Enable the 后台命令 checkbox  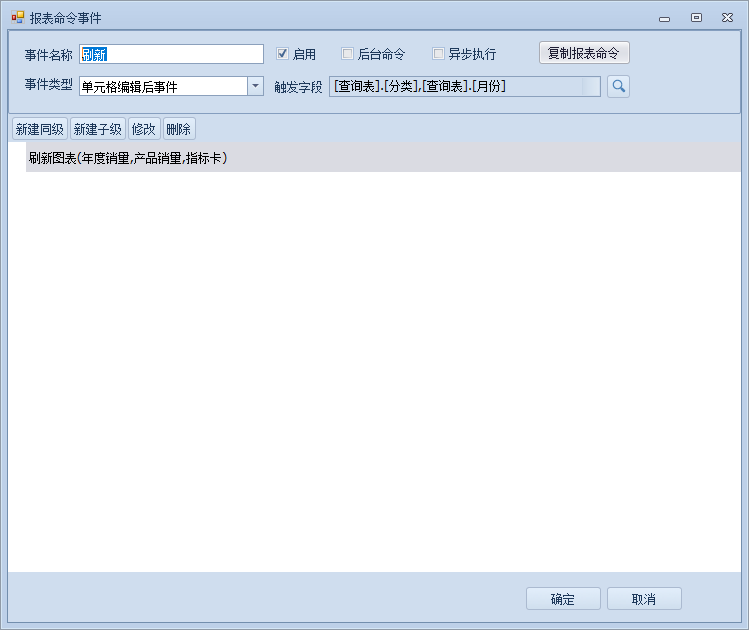click(348, 54)
